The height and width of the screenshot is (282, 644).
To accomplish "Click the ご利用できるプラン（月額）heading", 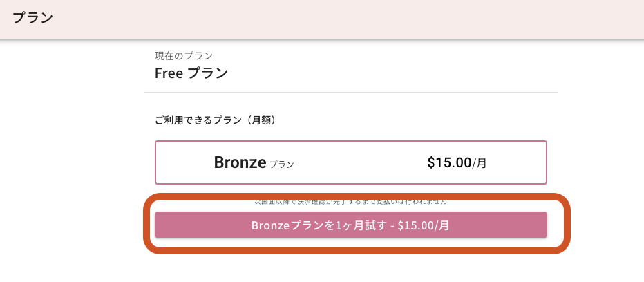I will click(216, 120).
